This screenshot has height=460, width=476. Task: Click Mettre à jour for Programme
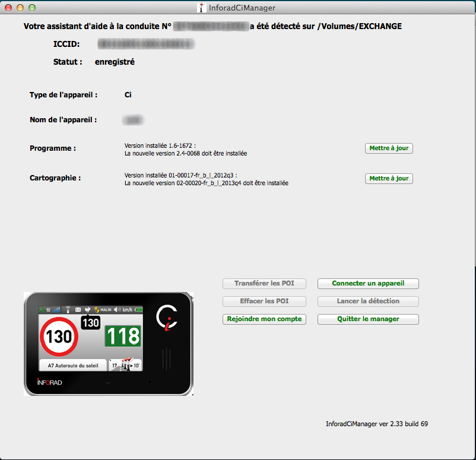(389, 148)
